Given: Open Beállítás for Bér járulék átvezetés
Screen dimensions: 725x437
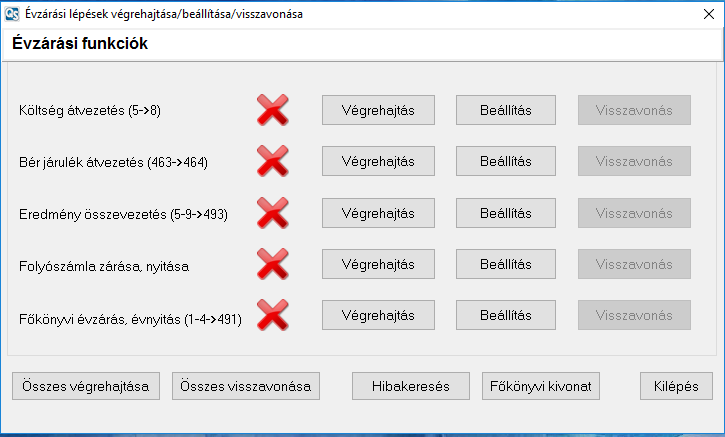Looking at the screenshot, I should point(505,161).
